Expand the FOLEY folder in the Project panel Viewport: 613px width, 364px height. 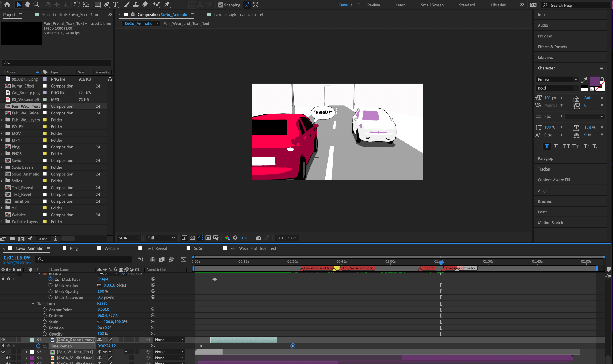tap(2, 127)
